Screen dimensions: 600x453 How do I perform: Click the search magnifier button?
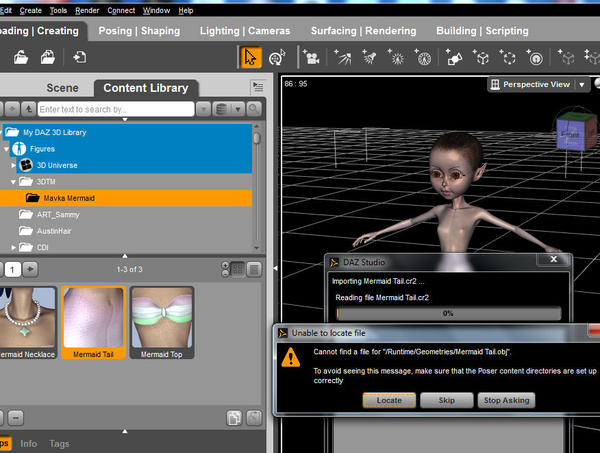[x=254, y=109]
